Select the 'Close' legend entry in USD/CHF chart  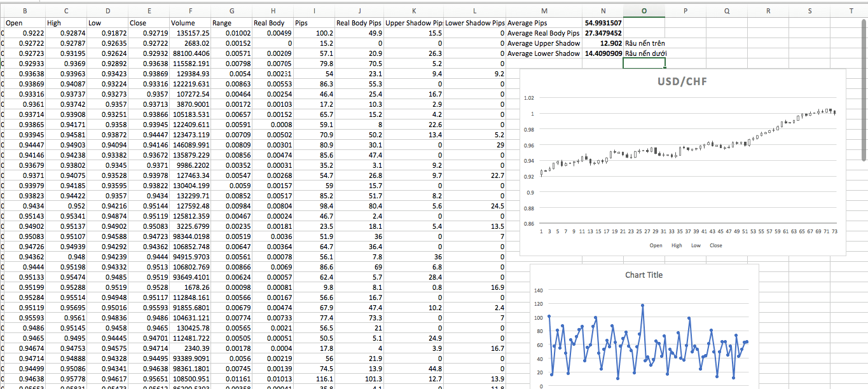[715, 245]
